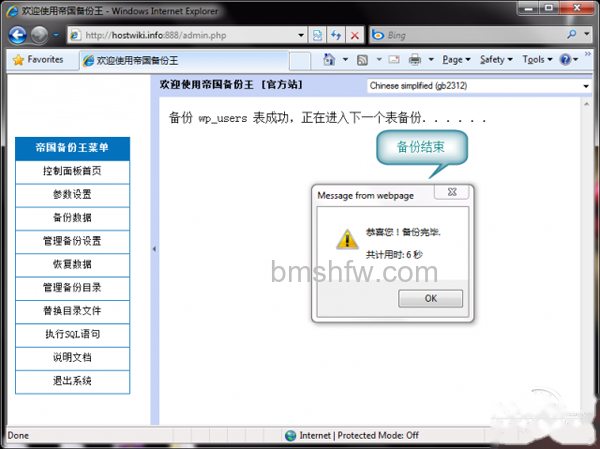Click the Internet zone globe in status bar
The image size is (600, 449).
tap(291, 436)
